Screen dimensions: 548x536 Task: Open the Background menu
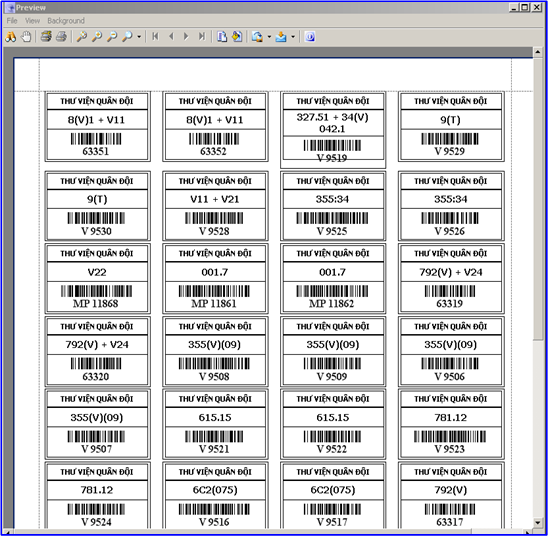66,21
